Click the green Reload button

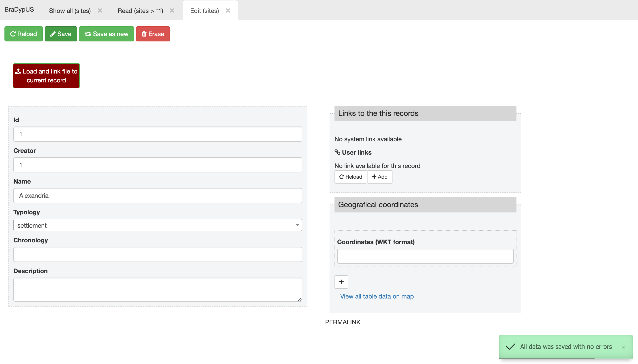[x=23, y=34]
